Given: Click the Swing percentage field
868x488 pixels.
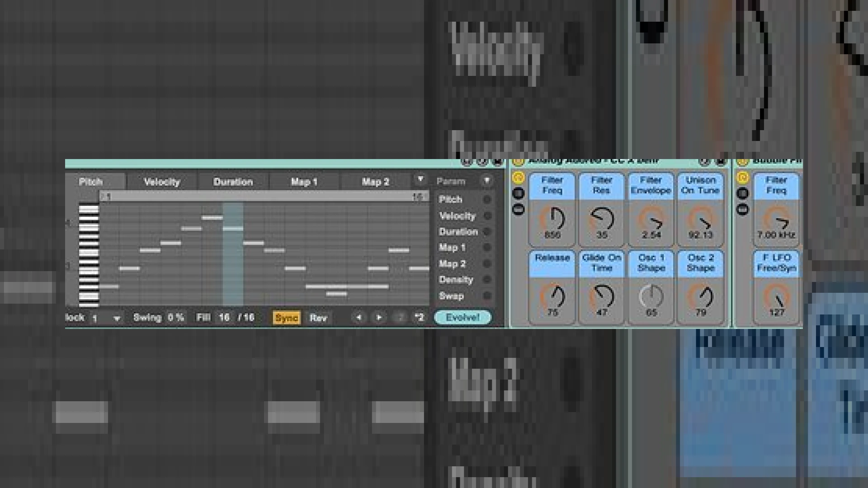Looking at the screenshot, I should tap(176, 318).
